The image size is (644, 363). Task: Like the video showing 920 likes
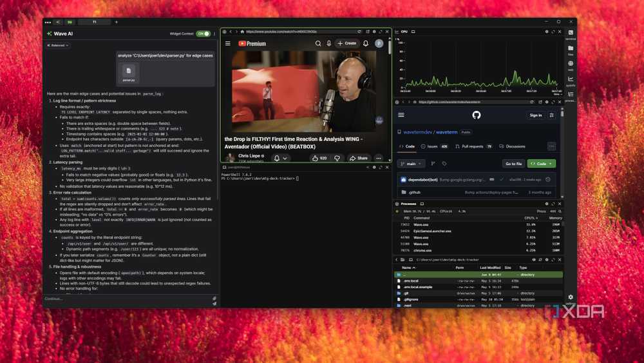coord(319,158)
